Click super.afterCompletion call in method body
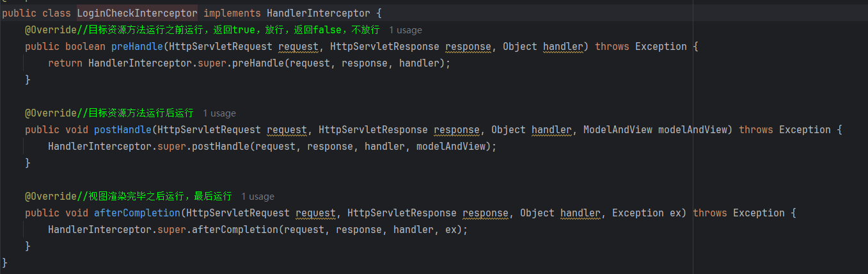 (x=221, y=230)
